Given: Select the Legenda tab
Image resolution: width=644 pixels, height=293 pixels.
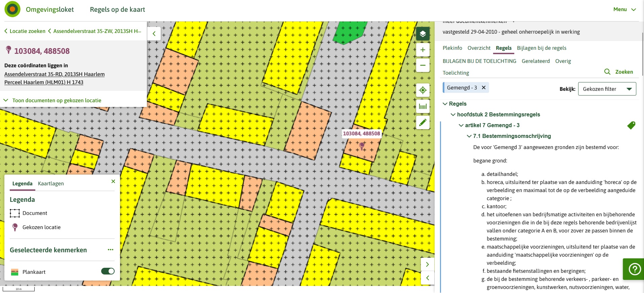Looking at the screenshot, I should (x=22, y=183).
